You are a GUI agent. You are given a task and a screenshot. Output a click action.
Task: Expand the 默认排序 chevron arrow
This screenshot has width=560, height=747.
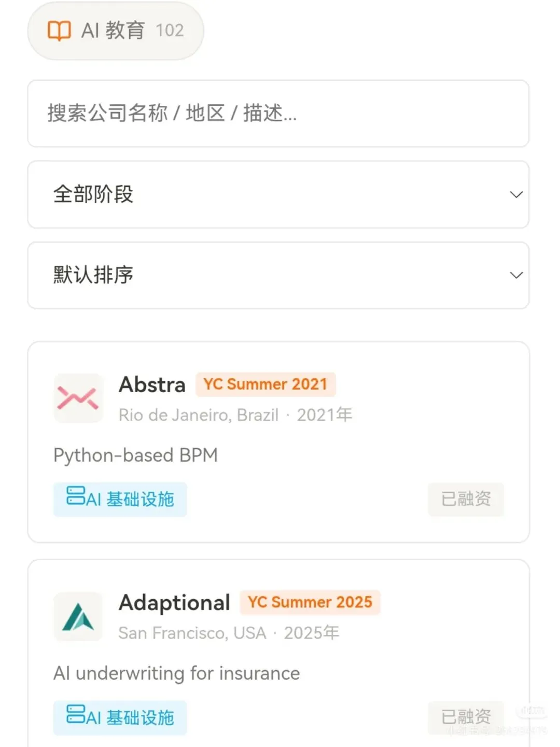point(516,275)
